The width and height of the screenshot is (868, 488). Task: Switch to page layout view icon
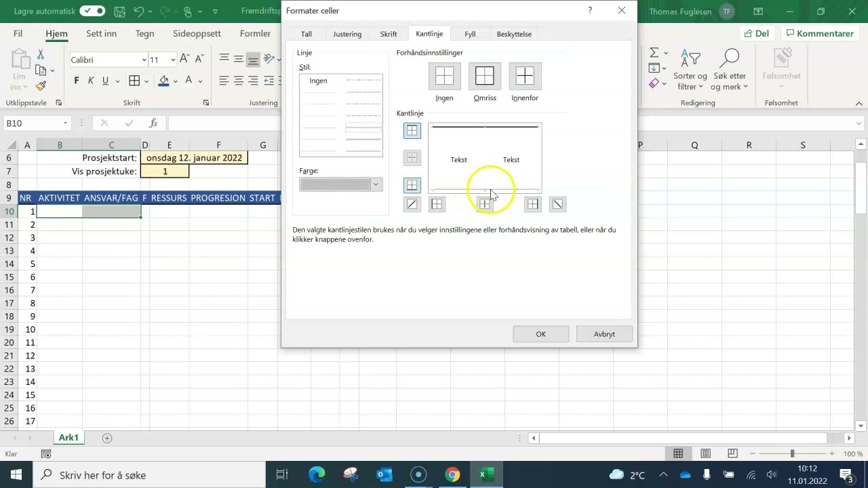[705, 453]
